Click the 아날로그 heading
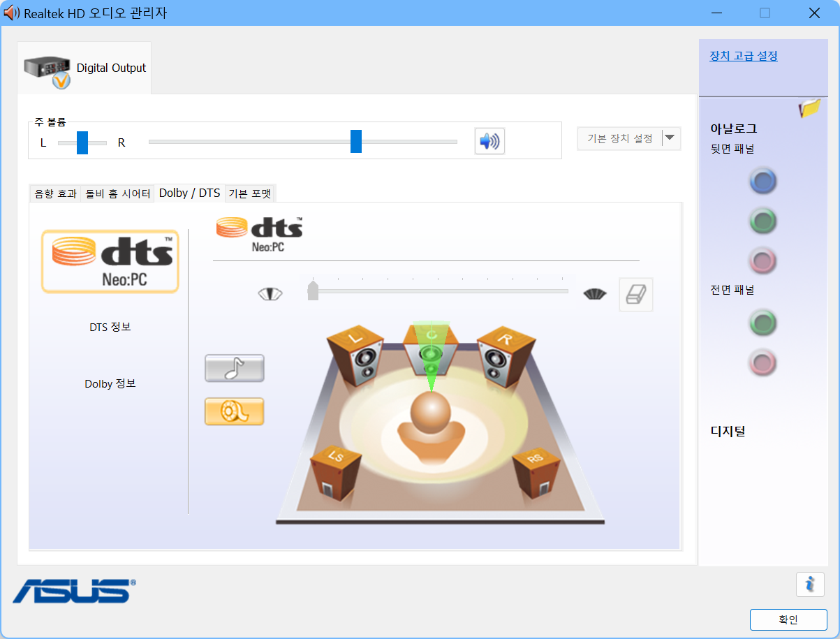Screen dimensions: 840x639 [734, 128]
